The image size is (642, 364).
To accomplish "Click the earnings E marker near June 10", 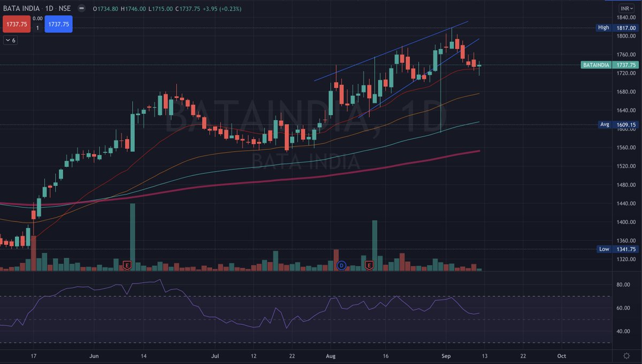I will [x=127, y=265].
